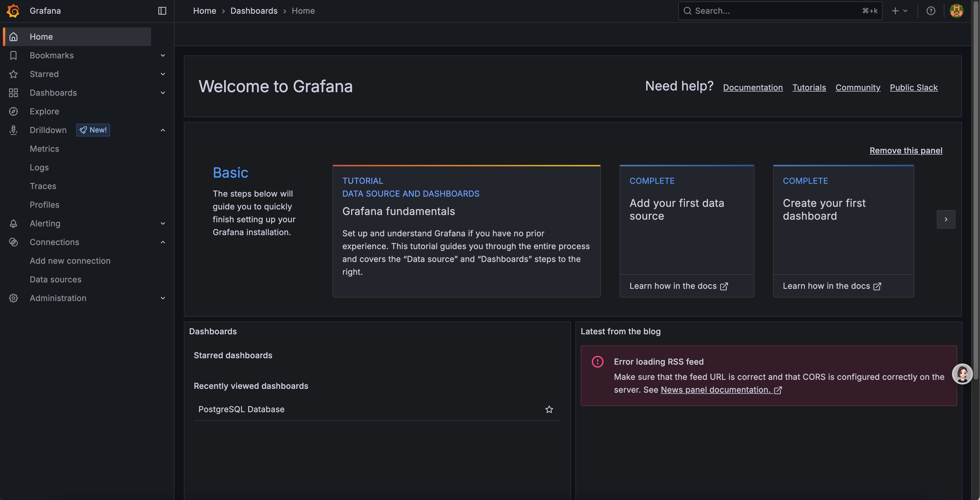Open the Community link
Image resolution: width=980 pixels, height=500 pixels.
(x=857, y=88)
